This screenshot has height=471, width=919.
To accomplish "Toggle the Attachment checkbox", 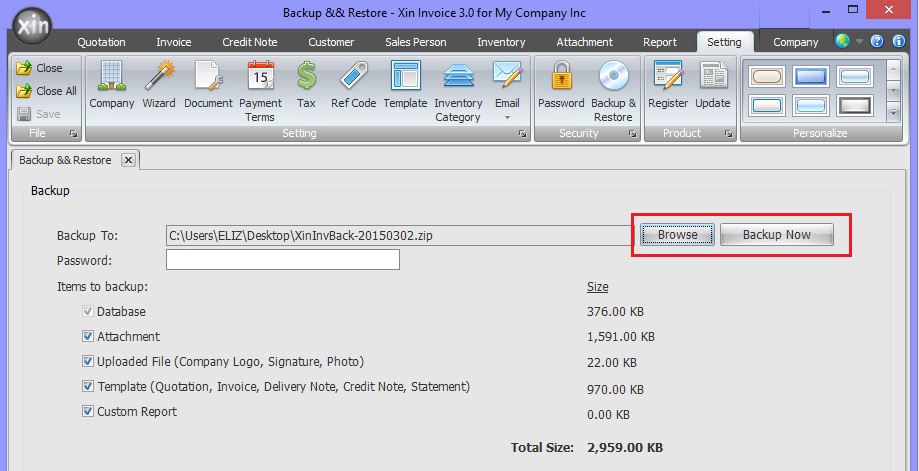I will 88,336.
